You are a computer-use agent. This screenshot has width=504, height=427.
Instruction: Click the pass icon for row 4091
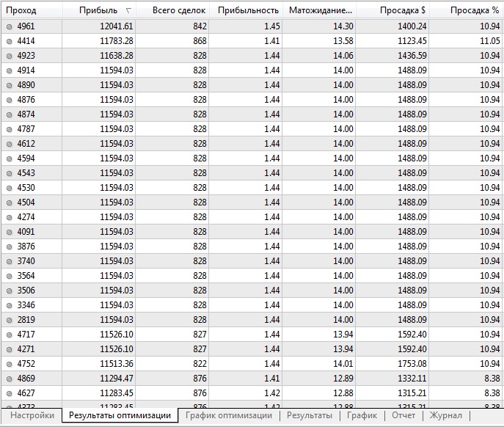10,232
